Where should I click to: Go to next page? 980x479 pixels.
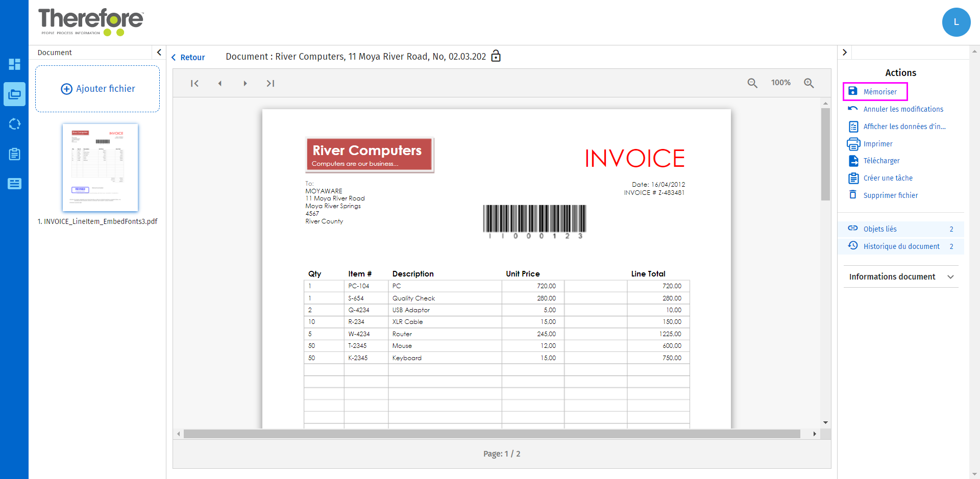tap(245, 83)
